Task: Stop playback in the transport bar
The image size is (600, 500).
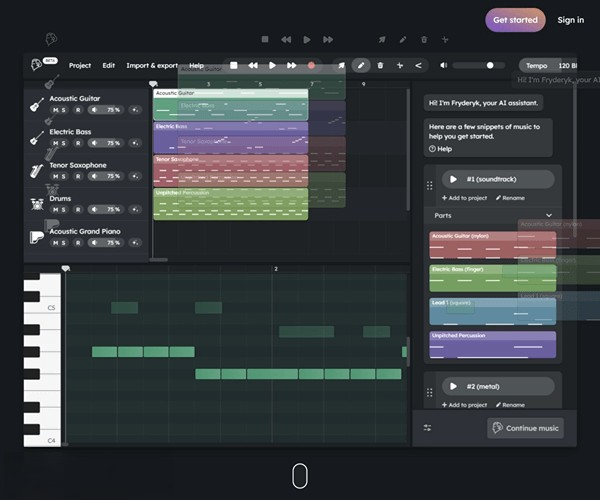Action: (233, 65)
